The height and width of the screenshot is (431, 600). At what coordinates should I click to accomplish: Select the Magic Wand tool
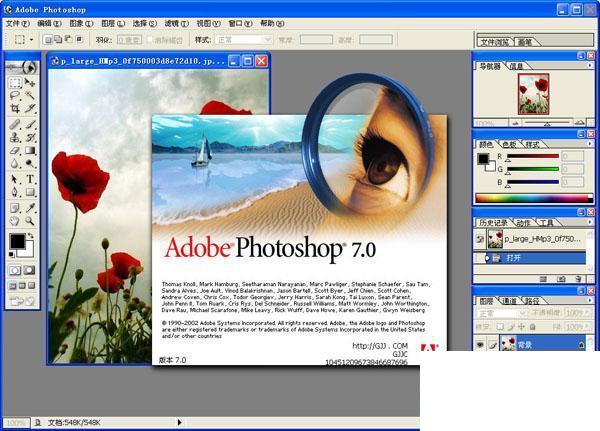(30, 95)
